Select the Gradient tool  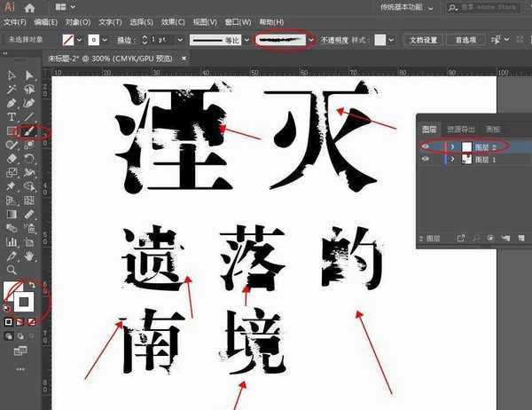[12, 215]
